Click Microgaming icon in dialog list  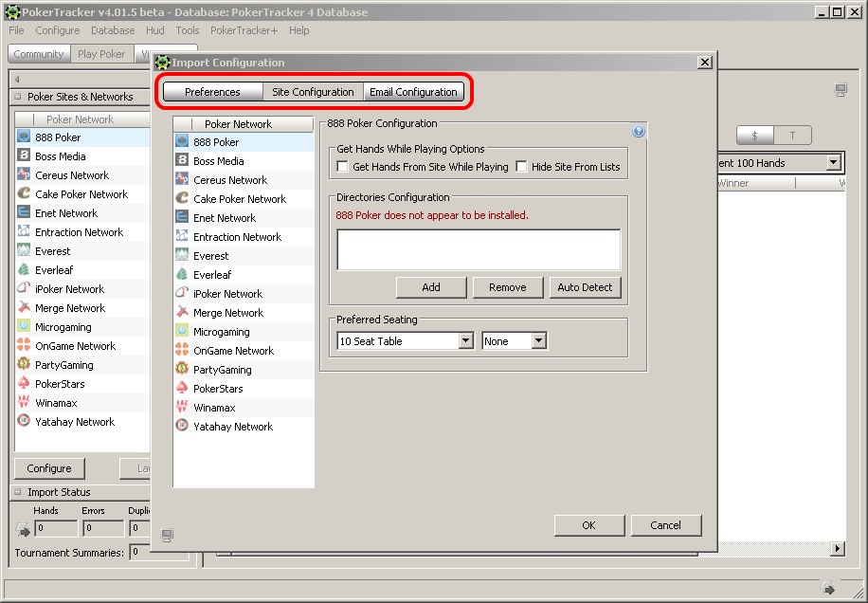coord(182,331)
